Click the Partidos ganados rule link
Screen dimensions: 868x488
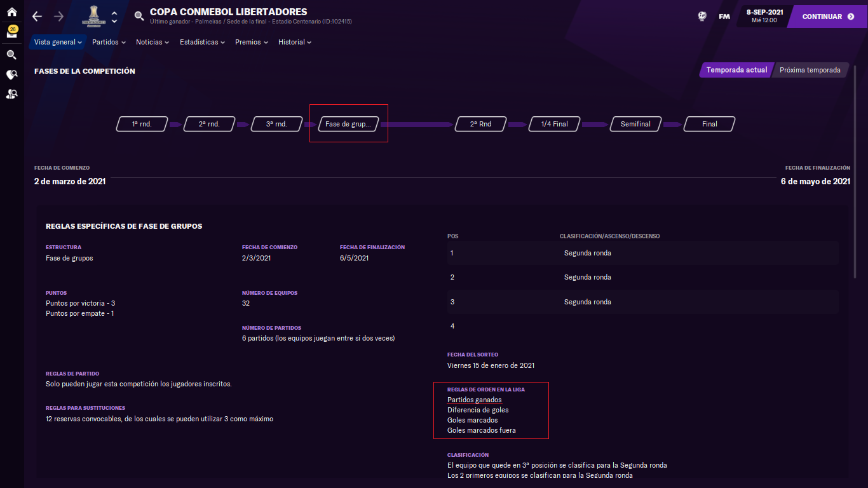(x=474, y=400)
